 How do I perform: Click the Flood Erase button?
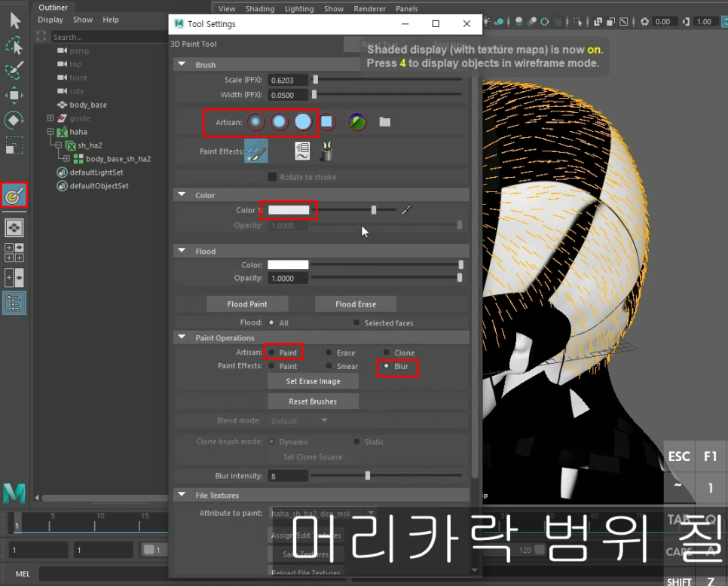(356, 304)
